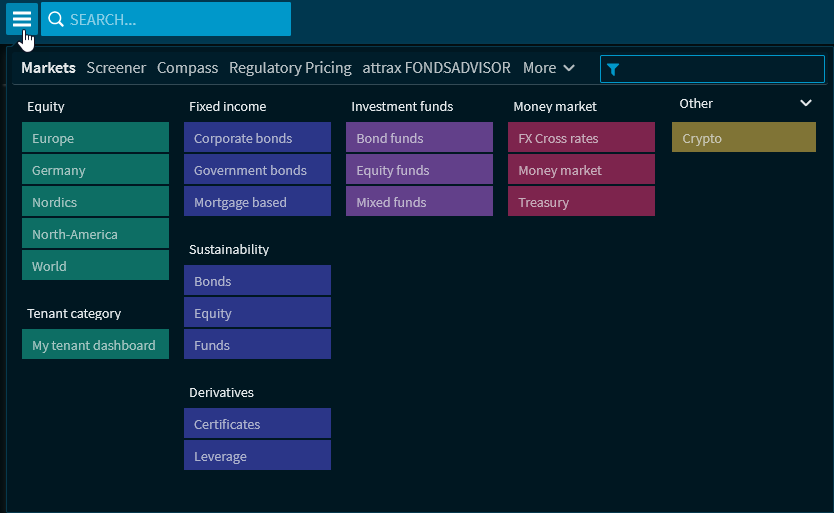This screenshot has height=513, width=834.
Task: Select Funds under Sustainability
Action: (257, 345)
